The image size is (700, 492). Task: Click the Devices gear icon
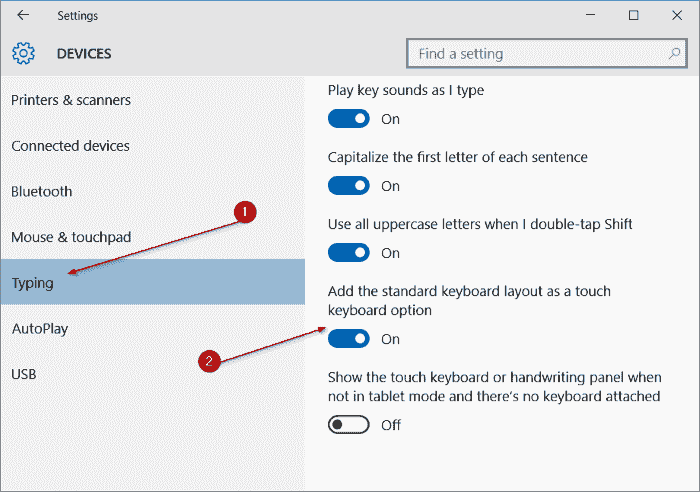[23, 53]
